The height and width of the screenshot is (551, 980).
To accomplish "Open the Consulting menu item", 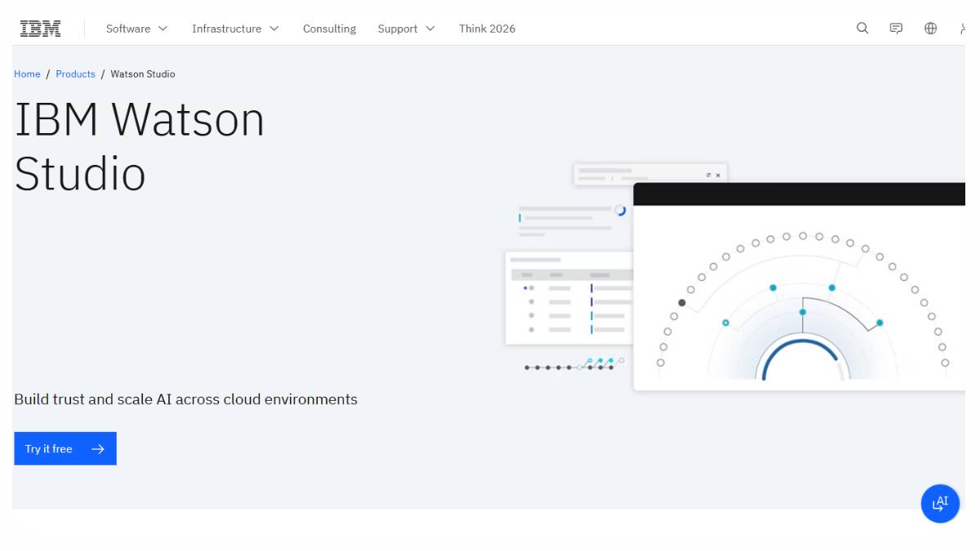I will point(329,29).
